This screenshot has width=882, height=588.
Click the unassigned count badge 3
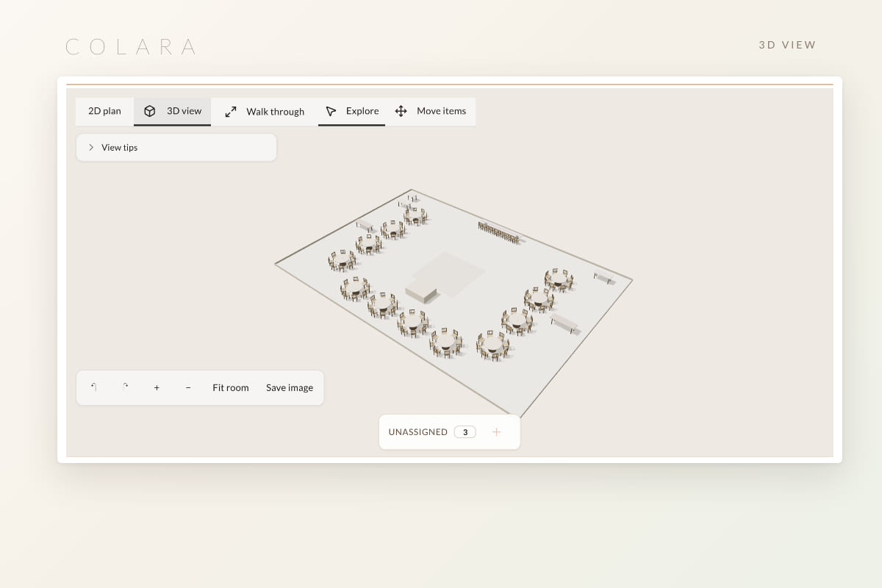tap(465, 432)
